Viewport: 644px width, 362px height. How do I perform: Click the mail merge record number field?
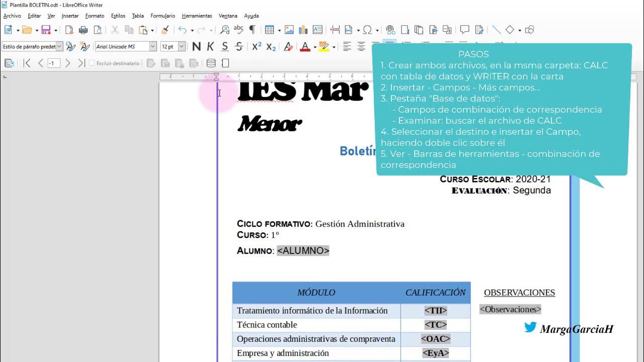pos(54,63)
